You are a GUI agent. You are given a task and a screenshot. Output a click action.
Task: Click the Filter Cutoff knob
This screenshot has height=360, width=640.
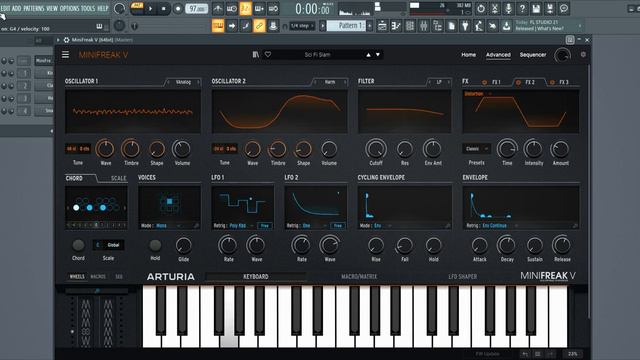pyautogui.click(x=376, y=149)
